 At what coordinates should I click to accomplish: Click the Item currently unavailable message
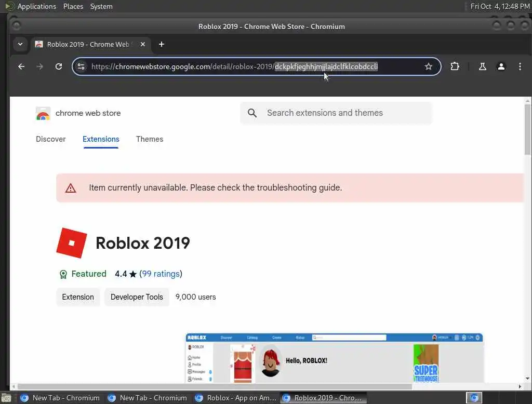[x=216, y=187]
